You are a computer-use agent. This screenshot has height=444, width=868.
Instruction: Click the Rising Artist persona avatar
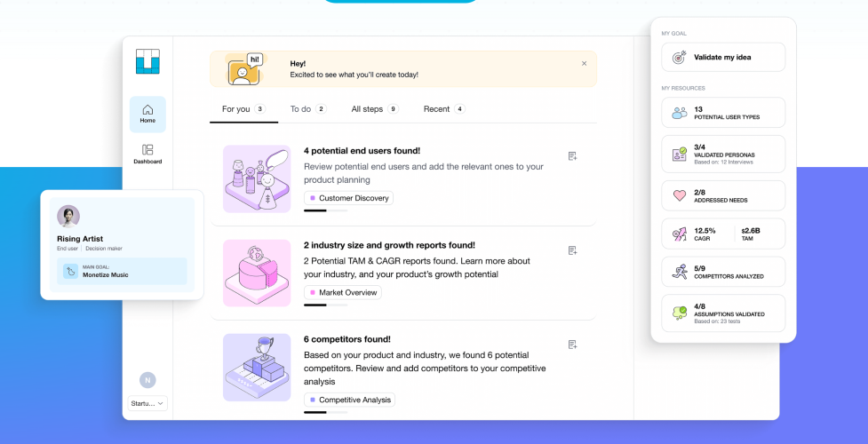pos(68,217)
